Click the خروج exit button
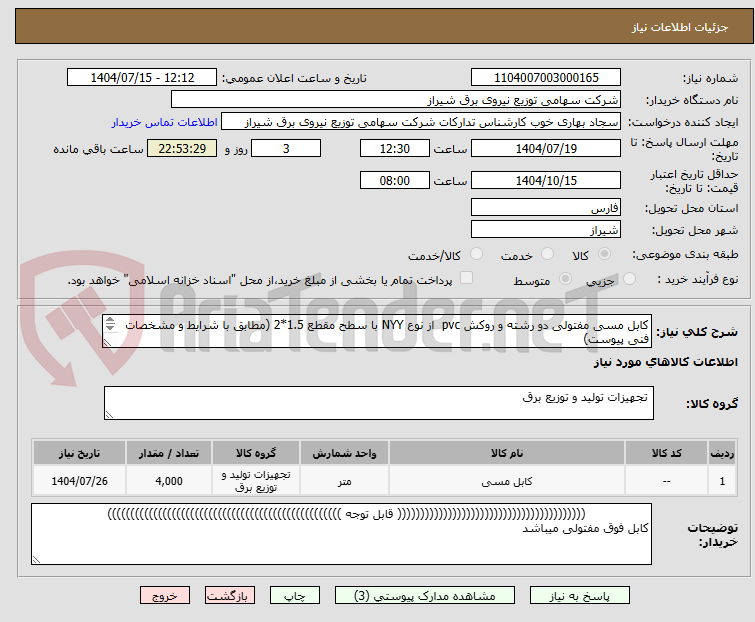 pos(165,595)
